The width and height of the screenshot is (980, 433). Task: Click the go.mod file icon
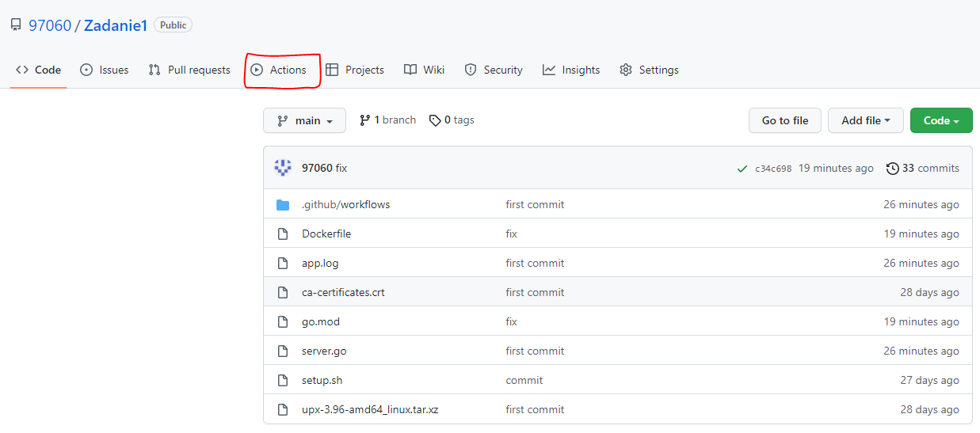point(283,322)
